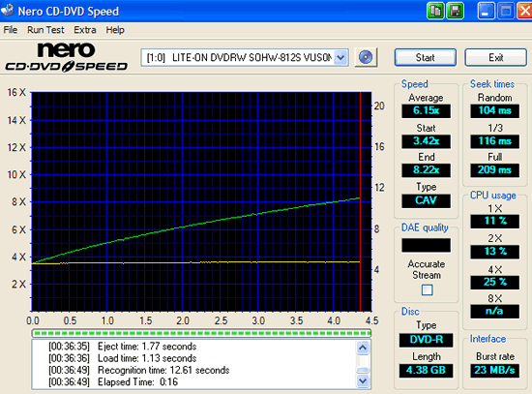The height and width of the screenshot is (394, 532).
Task: Click the Start button
Action: coord(426,57)
